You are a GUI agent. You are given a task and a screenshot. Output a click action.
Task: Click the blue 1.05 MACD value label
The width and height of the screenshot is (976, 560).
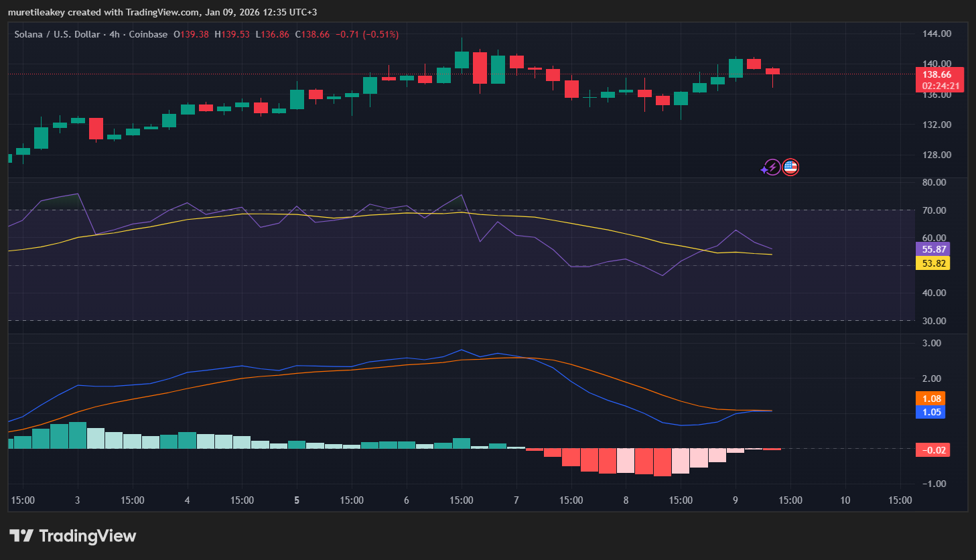click(x=931, y=412)
